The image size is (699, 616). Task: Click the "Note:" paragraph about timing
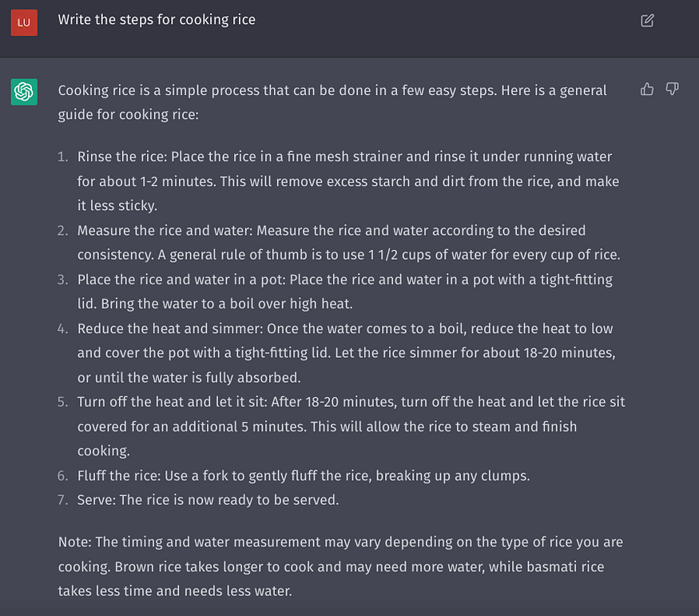[x=340, y=566]
